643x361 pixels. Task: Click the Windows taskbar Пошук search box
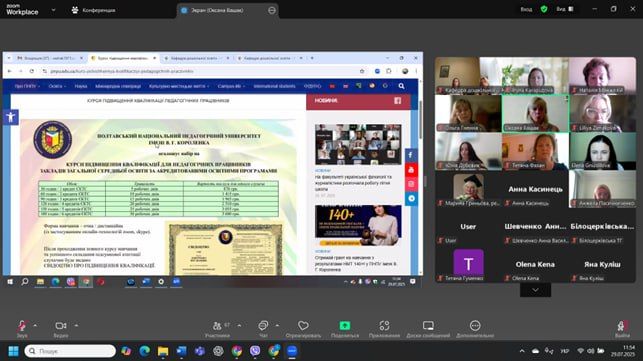(x=70, y=351)
